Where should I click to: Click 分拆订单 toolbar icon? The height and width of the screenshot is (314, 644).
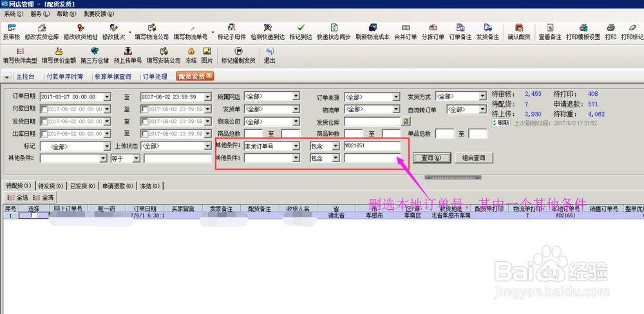433,28
